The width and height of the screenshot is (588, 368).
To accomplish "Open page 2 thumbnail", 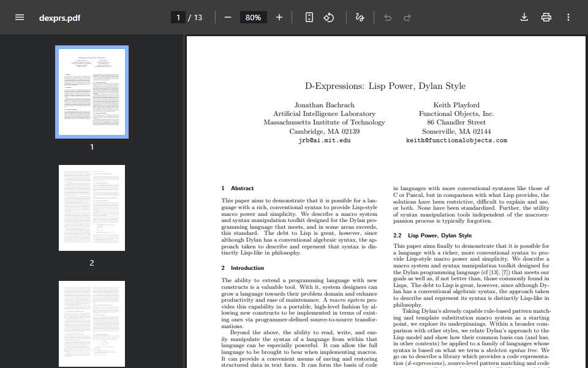I will click(92, 208).
